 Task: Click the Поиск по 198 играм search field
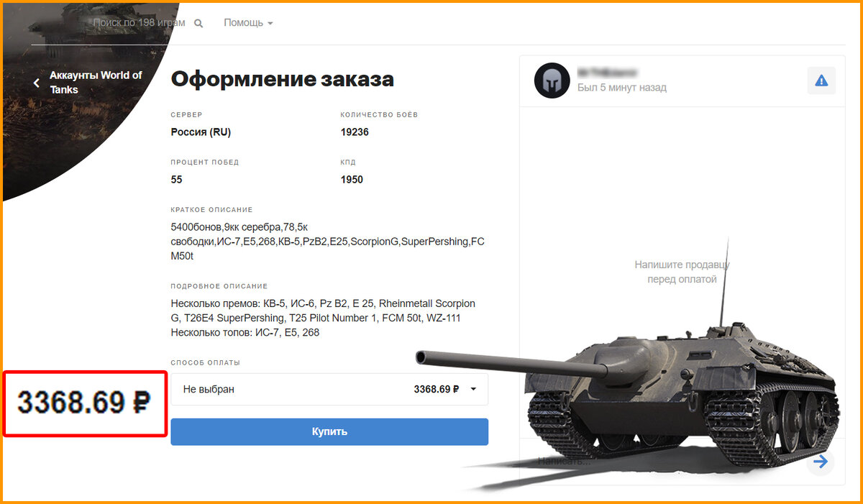pyautogui.click(x=139, y=23)
